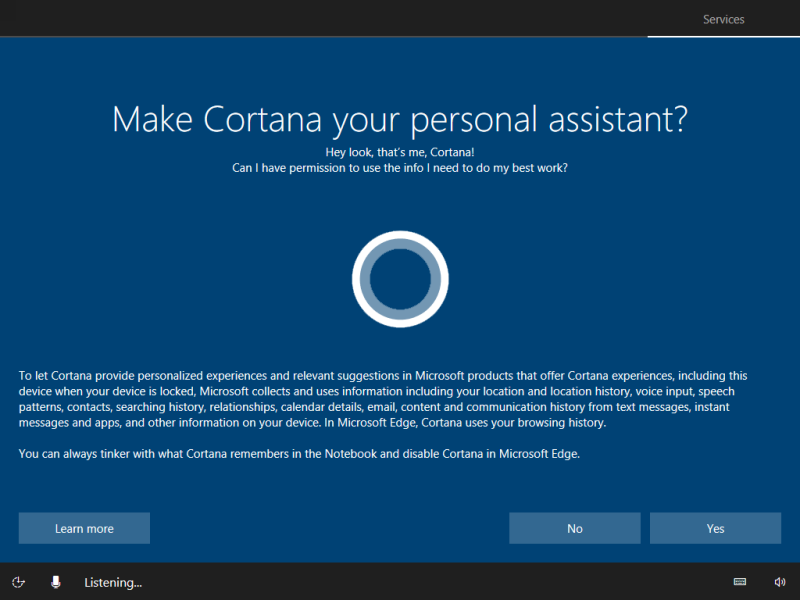Select the Ease of Access icon beside the microphone
Viewport: 800px width, 600px height.
(18, 581)
